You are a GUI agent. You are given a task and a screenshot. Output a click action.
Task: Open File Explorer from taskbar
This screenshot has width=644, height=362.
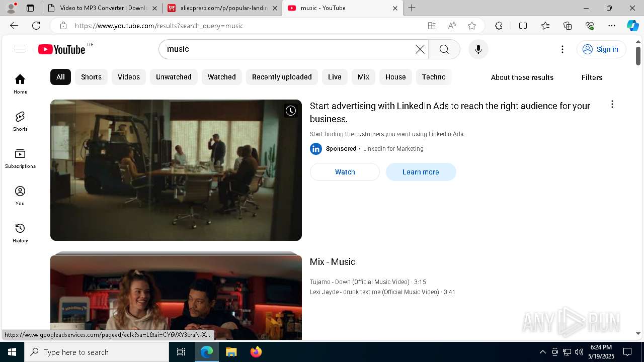coord(231,352)
